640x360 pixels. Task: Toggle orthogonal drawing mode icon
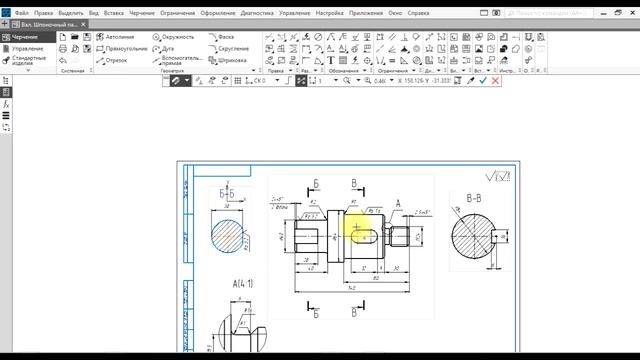point(288,81)
